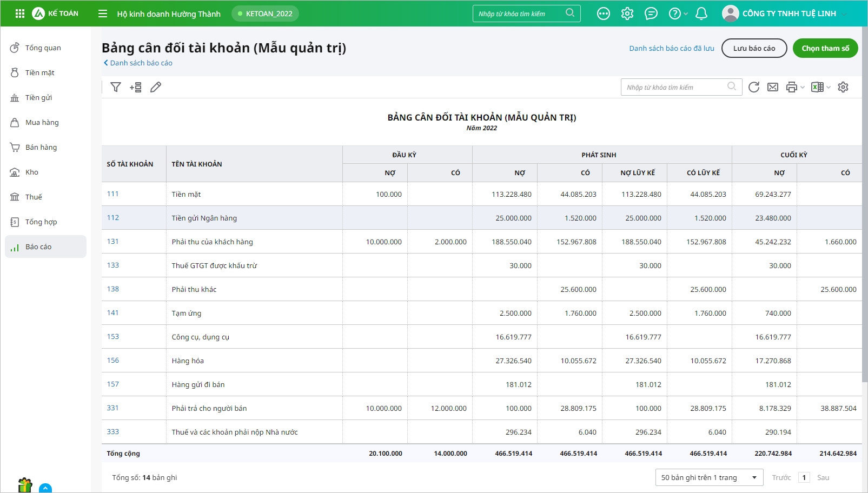Click the pencil edit icon
868x493 pixels.
156,87
